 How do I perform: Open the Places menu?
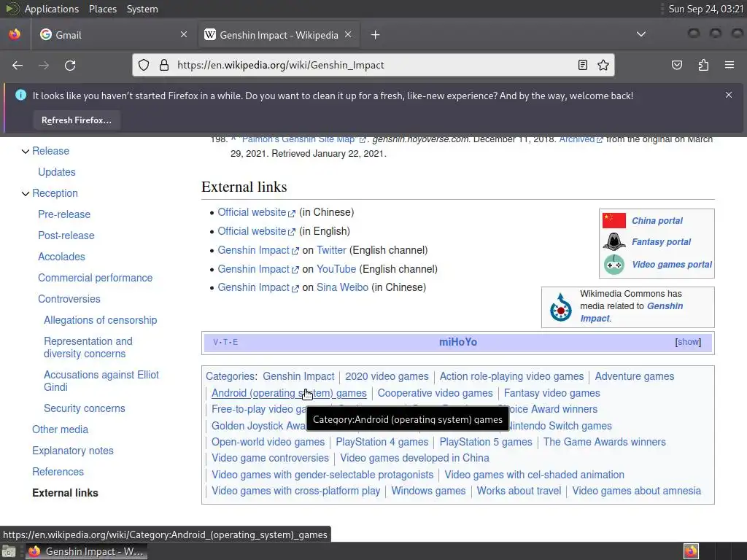point(102,9)
